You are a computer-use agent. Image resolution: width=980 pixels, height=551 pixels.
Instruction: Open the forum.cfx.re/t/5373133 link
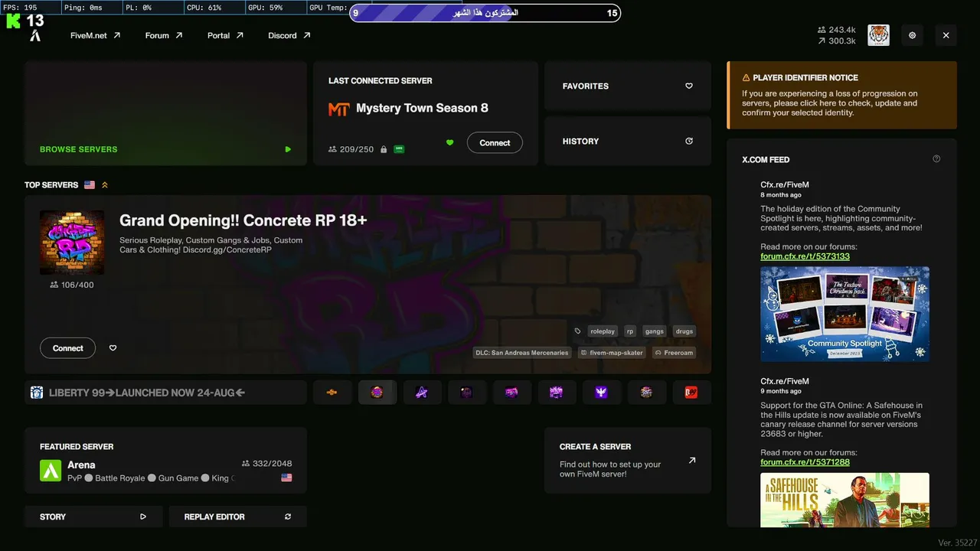coord(805,256)
